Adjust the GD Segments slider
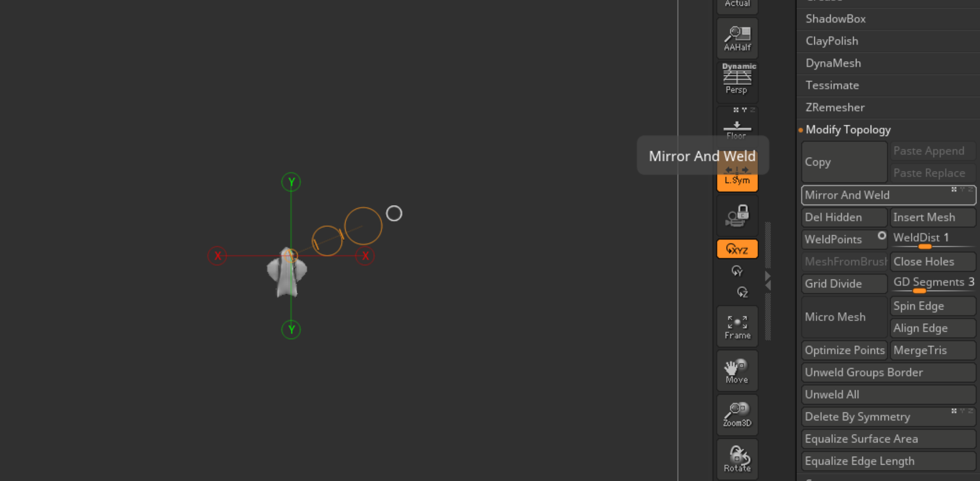This screenshot has height=481, width=980. pos(933,284)
